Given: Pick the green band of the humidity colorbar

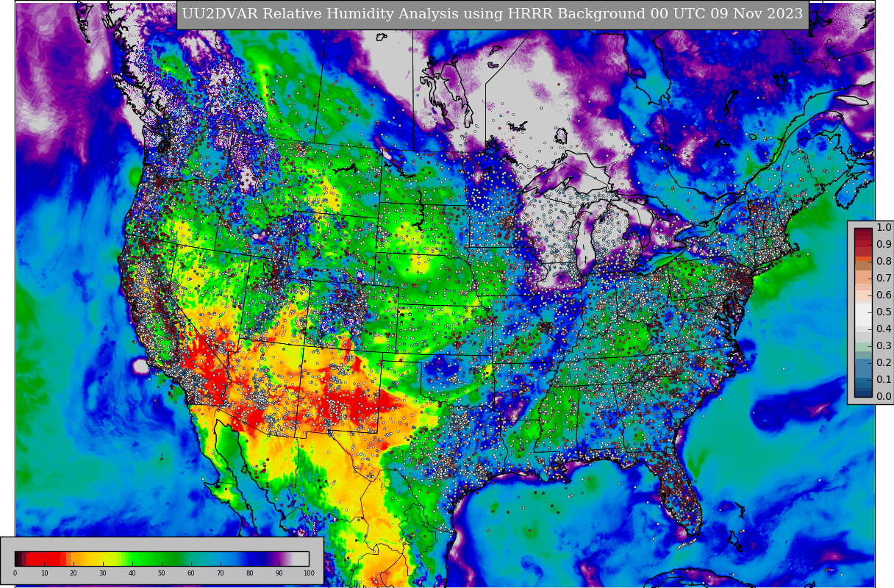Looking at the screenshot, I should click(x=151, y=559).
